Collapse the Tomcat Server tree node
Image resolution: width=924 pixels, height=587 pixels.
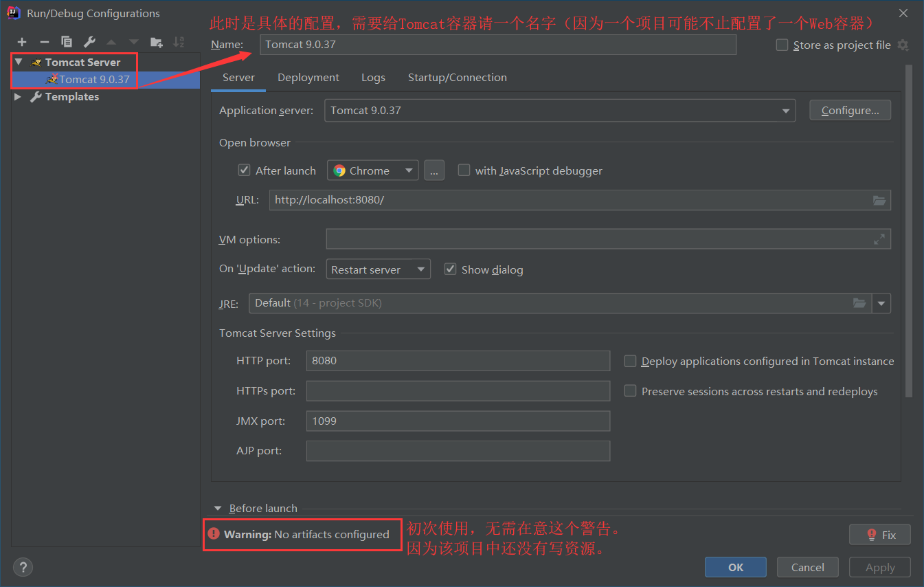pos(19,62)
